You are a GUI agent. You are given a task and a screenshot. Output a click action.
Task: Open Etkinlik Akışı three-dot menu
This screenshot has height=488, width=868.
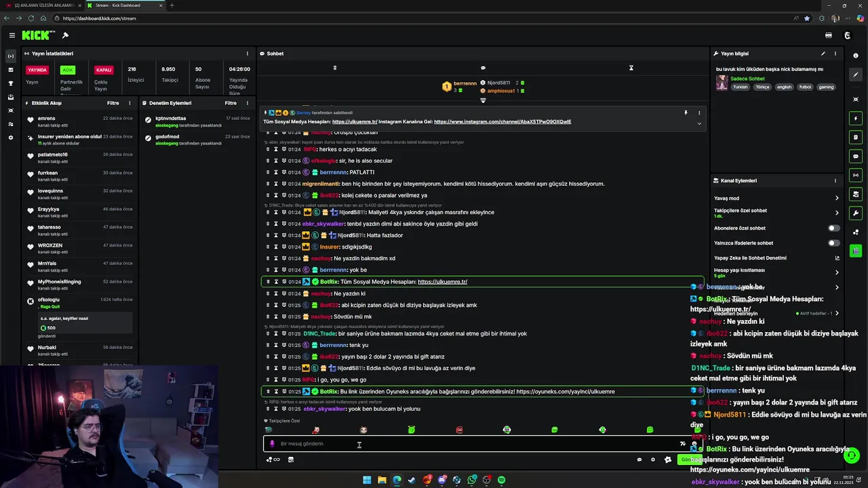coord(130,103)
